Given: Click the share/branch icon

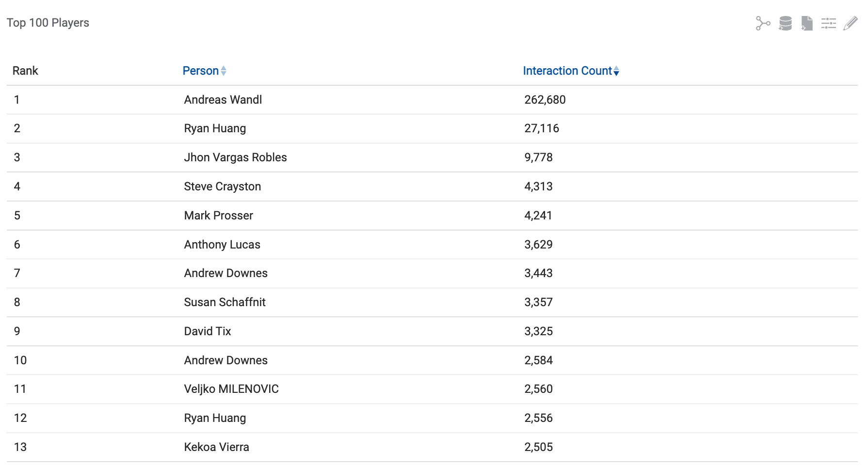Looking at the screenshot, I should (763, 23).
